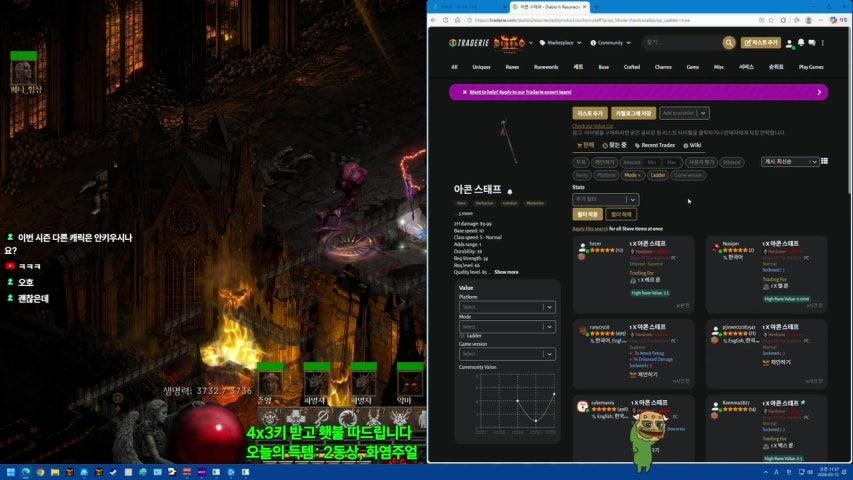
Task: Open the Marketplace dropdown menu
Action: point(560,42)
